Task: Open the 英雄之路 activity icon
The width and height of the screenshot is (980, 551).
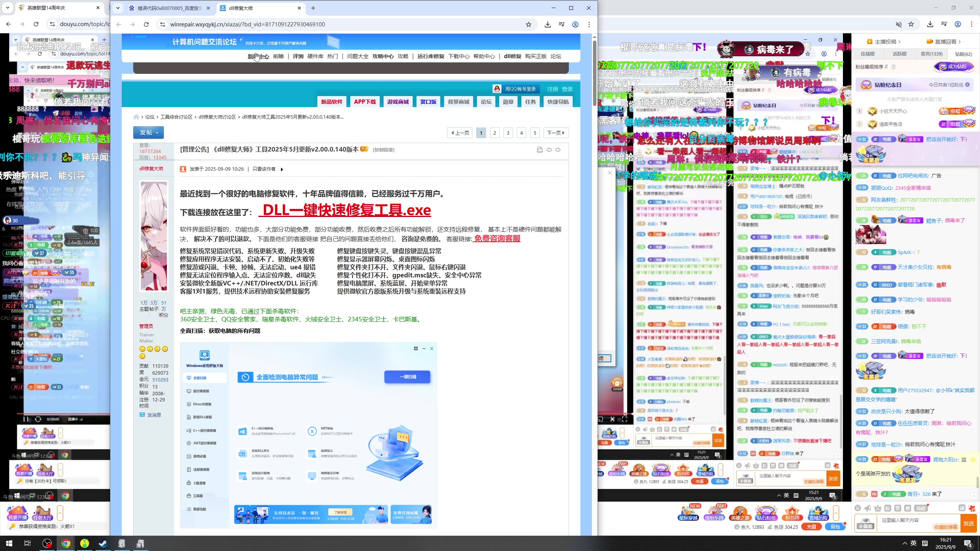Action: pyautogui.click(x=740, y=513)
